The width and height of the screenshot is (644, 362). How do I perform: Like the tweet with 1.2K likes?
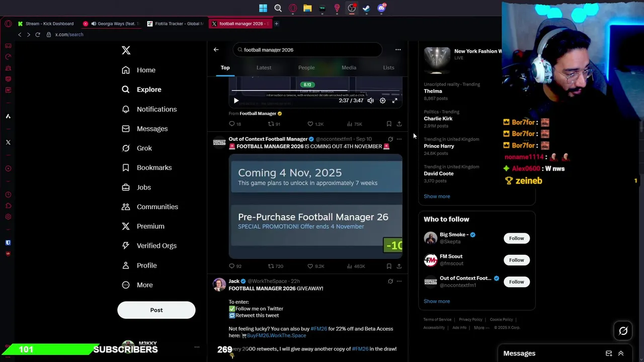tap(315, 124)
